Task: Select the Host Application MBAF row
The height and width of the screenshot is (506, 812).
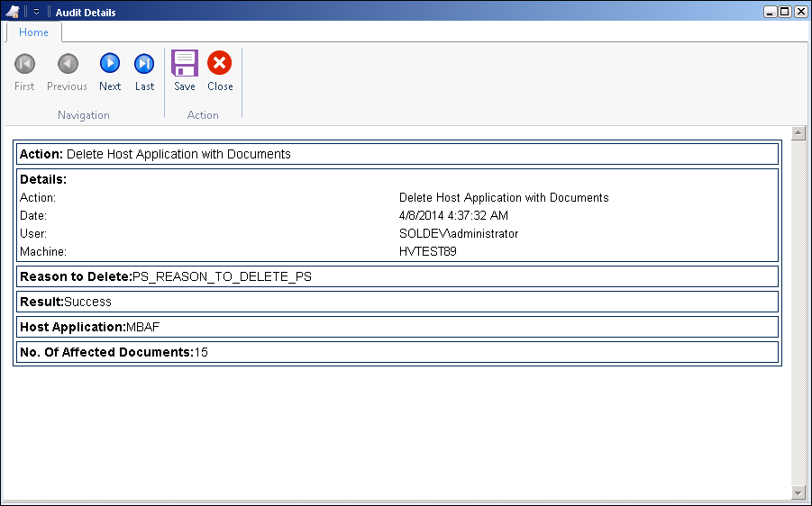Action: pos(397,327)
